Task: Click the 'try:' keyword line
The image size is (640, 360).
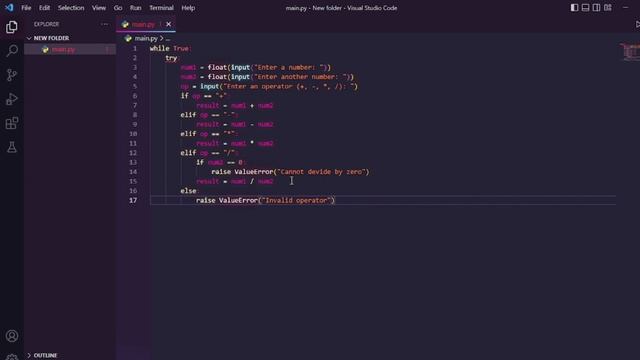Action: [172, 58]
